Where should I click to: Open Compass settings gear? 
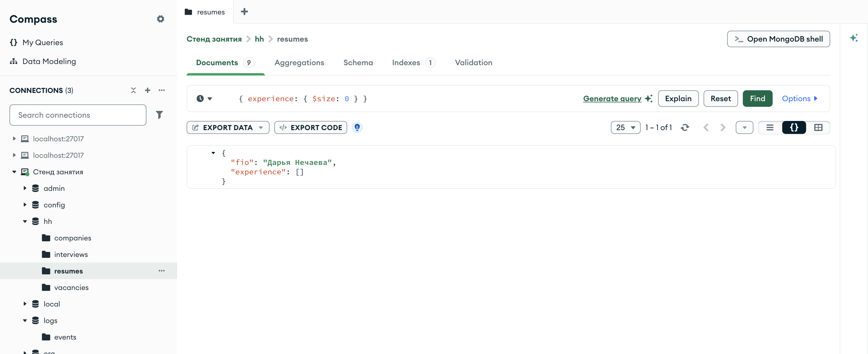click(x=160, y=19)
